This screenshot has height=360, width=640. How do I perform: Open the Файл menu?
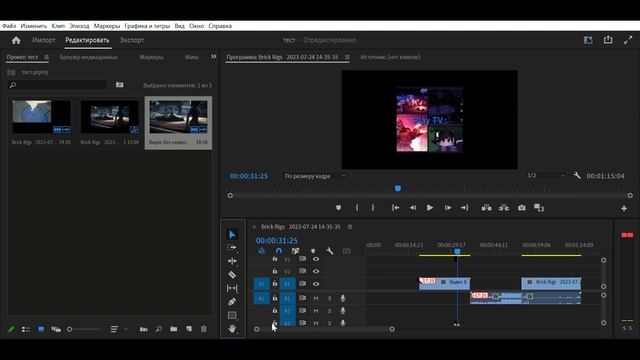(x=9, y=26)
